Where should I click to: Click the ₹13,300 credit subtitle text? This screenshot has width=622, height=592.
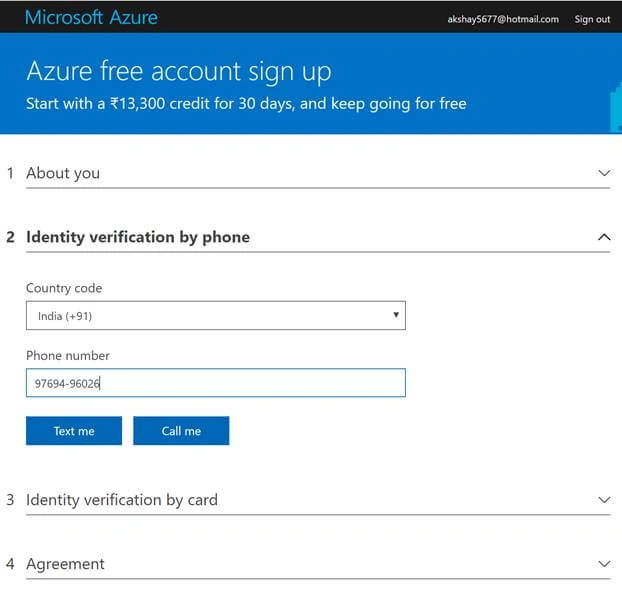coord(246,104)
